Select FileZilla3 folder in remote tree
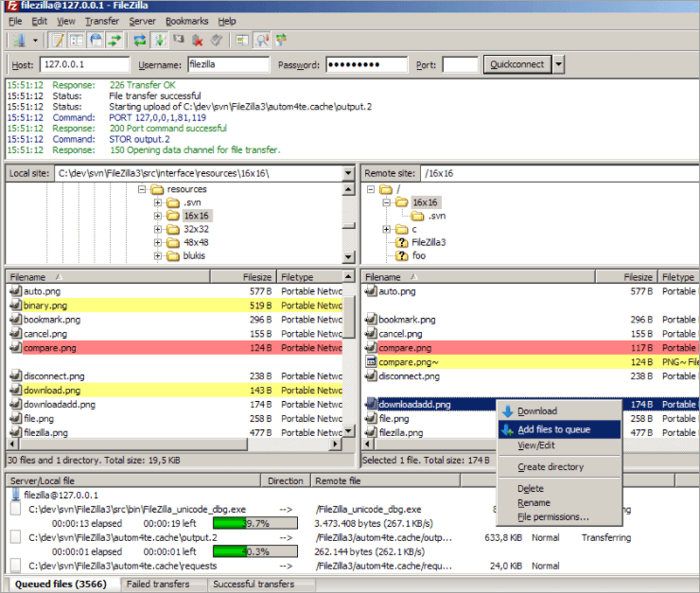The height and width of the screenshot is (593, 700). tap(429, 243)
